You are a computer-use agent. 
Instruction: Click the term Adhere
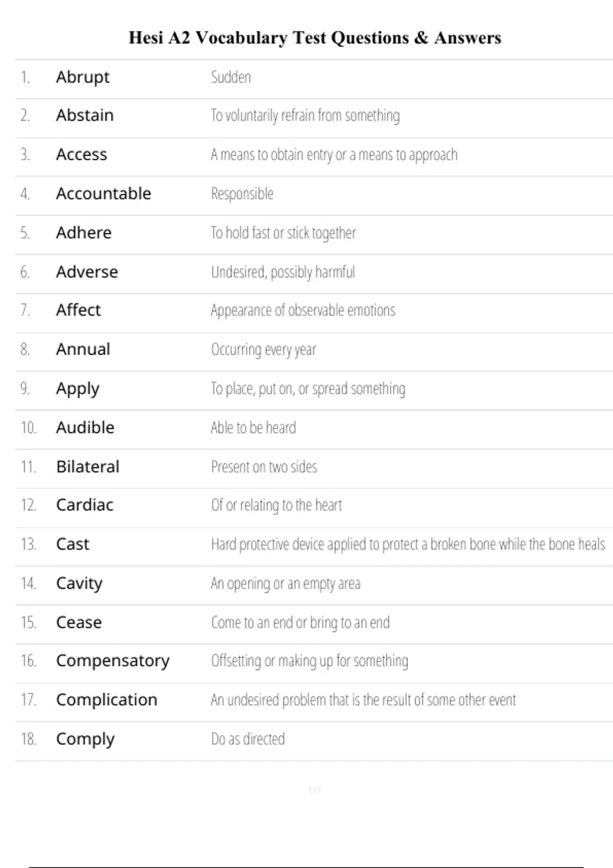click(84, 233)
